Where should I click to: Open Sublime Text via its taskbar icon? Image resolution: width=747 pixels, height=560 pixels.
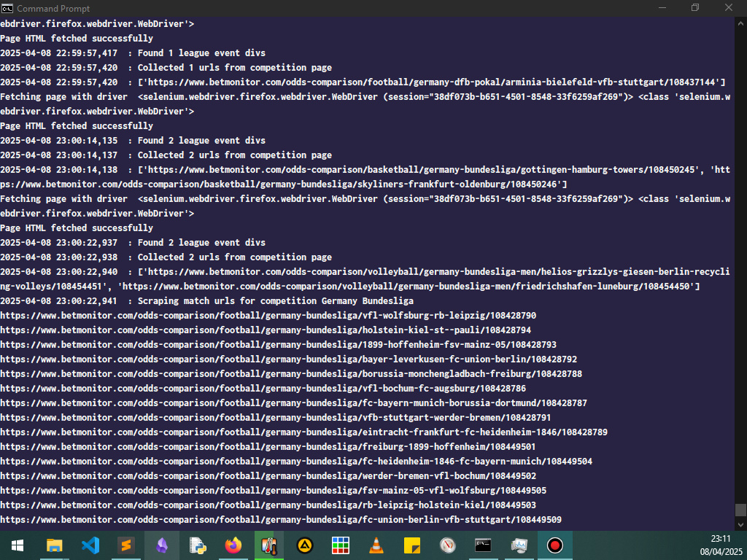pyautogui.click(x=126, y=545)
